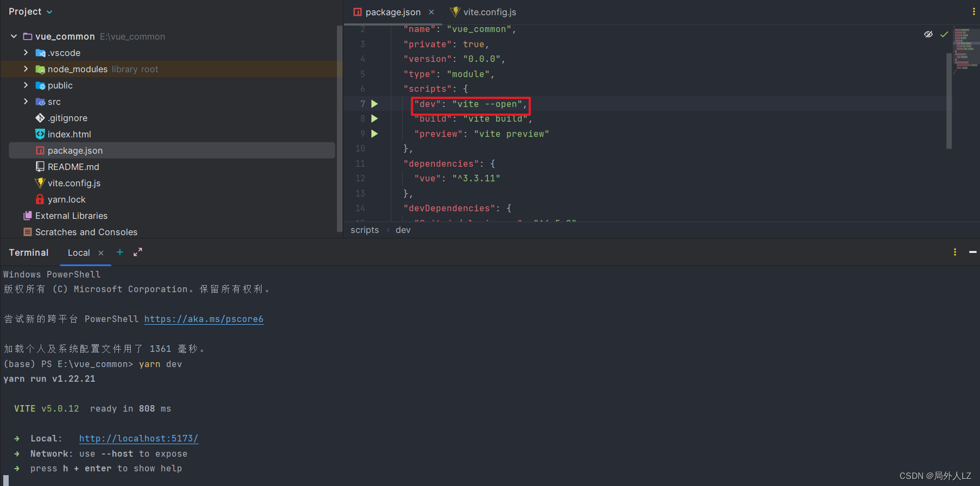
Task: Click the "version": "0.0.0" line
Action: (454, 59)
